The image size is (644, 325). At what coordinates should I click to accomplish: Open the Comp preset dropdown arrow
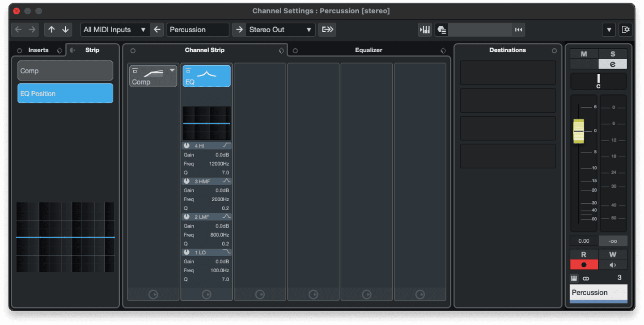click(171, 70)
